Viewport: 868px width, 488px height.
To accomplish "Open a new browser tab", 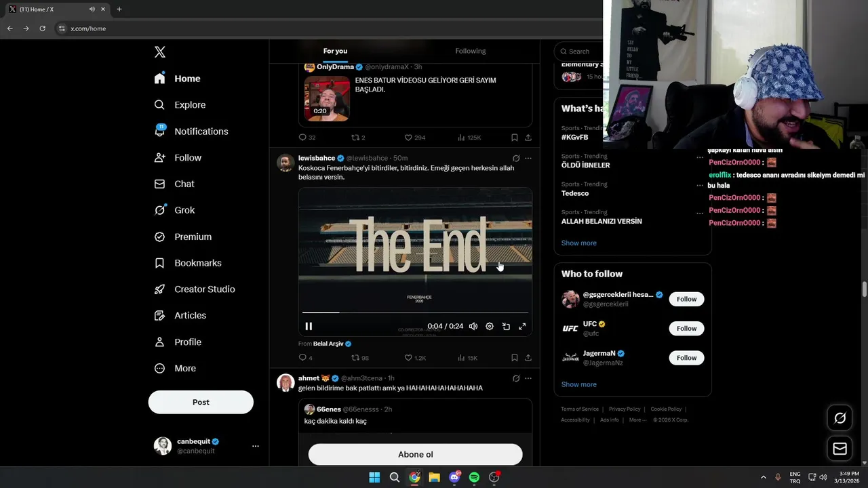I will (x=119, y=9).
